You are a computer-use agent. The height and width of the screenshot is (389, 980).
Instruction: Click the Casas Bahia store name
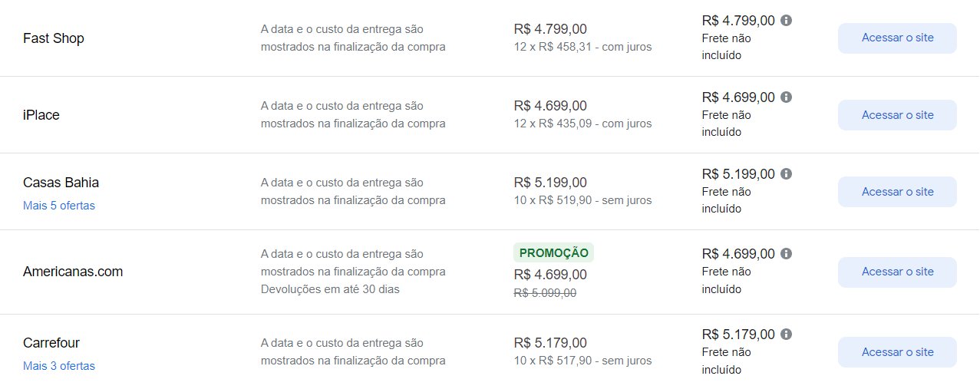[61, 183]
